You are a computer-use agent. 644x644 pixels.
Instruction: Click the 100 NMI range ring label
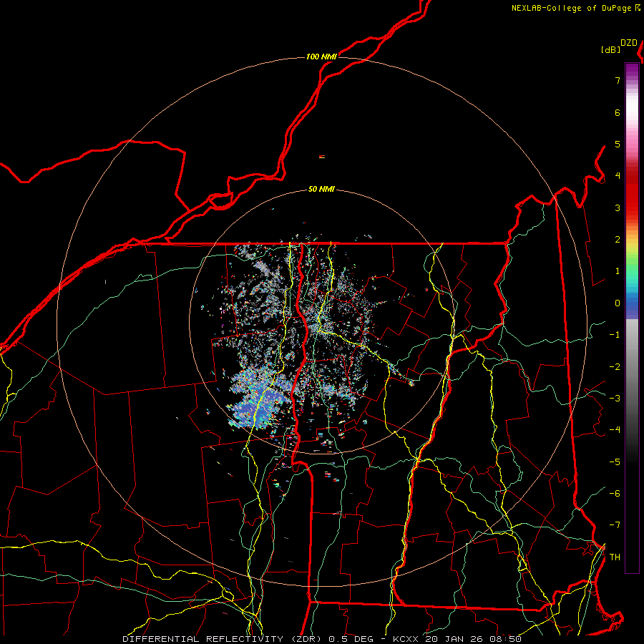click(321, 57)
